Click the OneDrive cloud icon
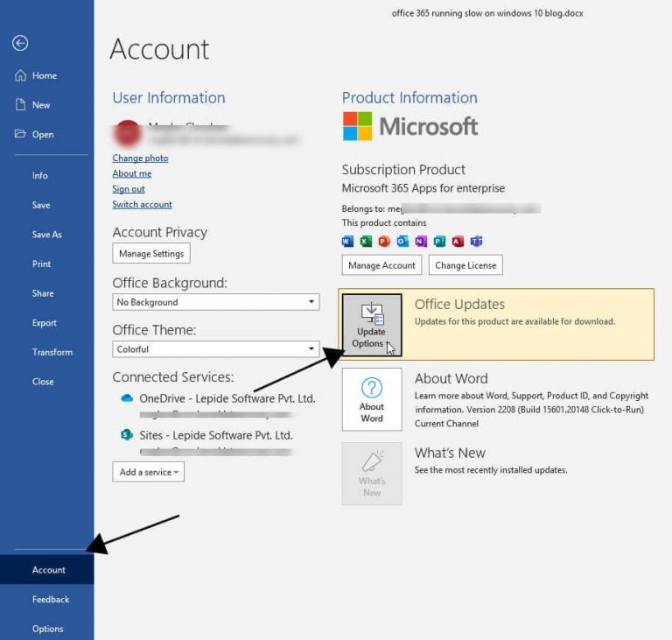Image resolution: width=672 pixels, height=640 pixels. [126, 398]
